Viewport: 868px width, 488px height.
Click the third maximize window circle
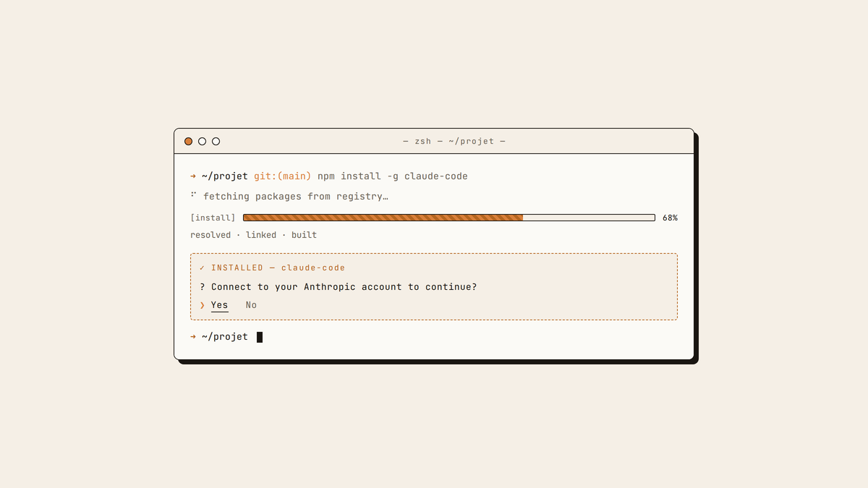point(216,142)
